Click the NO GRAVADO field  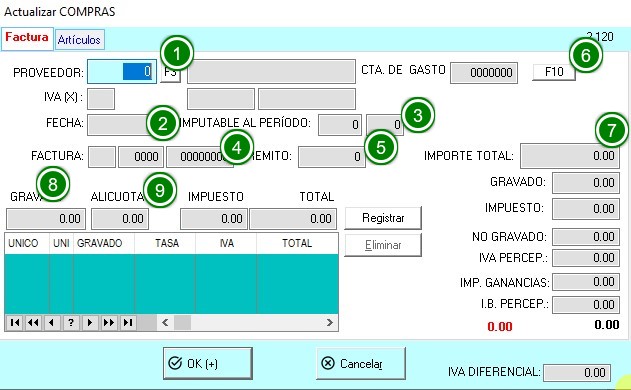(x=586, y=237)
